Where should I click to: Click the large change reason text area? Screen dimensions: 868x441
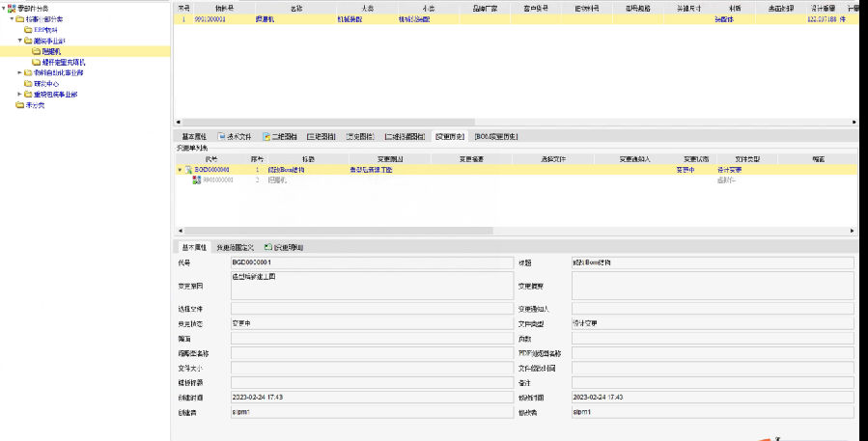pyautogui.click(x=372, y=286)
